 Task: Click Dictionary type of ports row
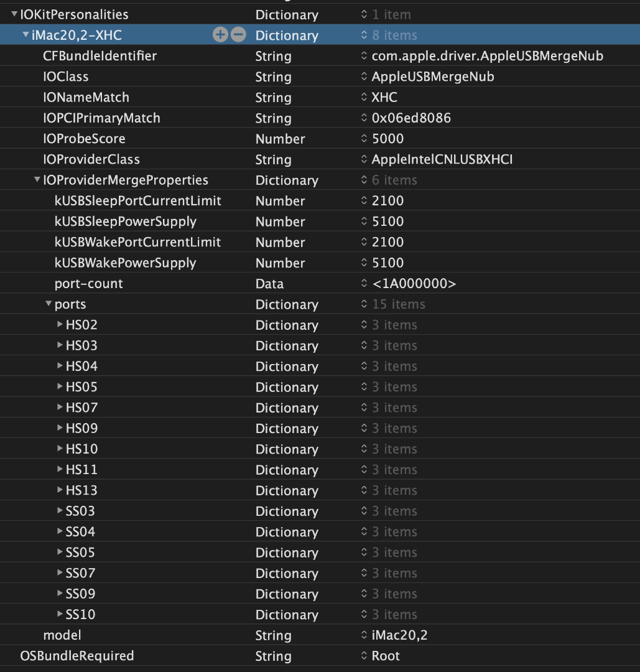click(x=287, y=304)
